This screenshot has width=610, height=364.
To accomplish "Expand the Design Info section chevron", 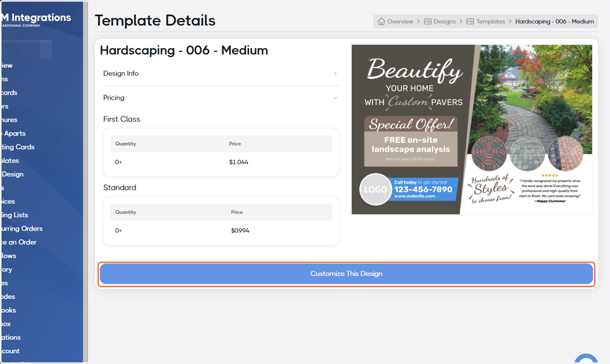I will [x=335, y=74].
